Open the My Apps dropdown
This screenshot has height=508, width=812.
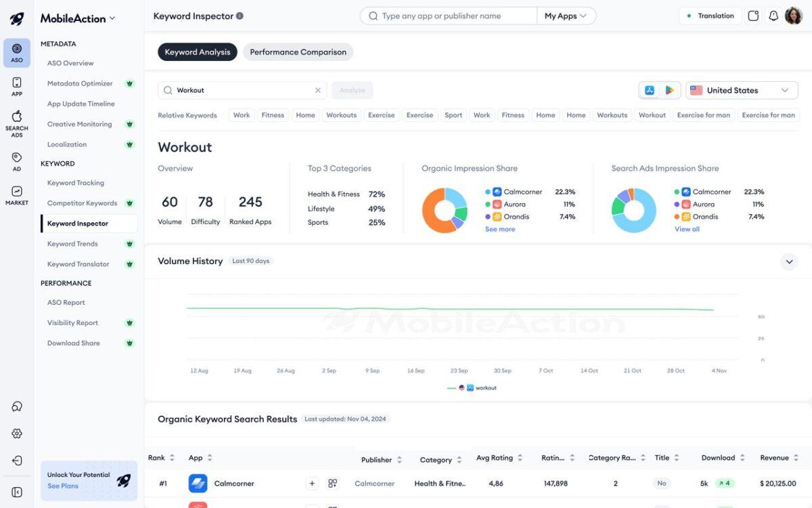coord(566,16)
